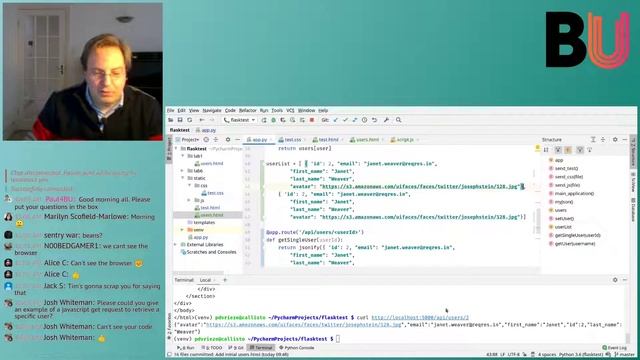640x360 pixels.
Task: Switch to the test.html editor tab
Action: click(326, 140)
